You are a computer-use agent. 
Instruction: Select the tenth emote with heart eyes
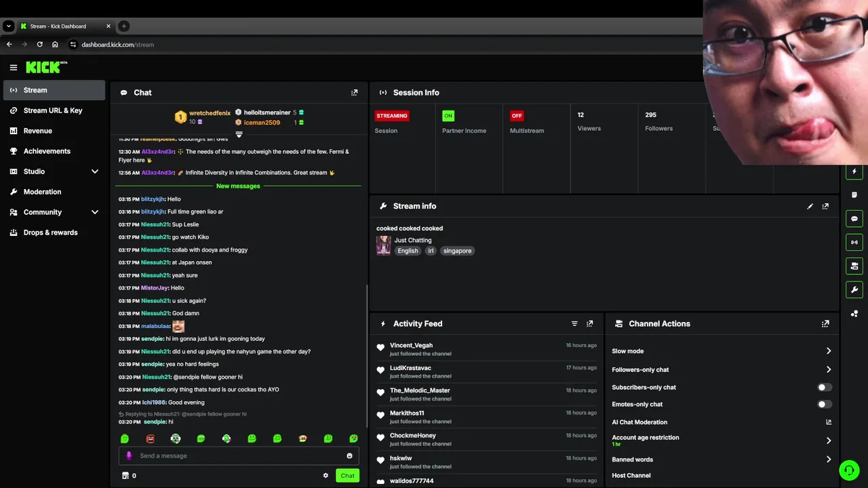[353, 439]
